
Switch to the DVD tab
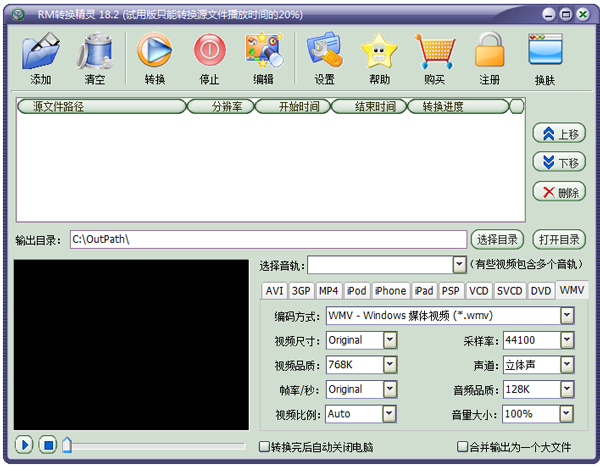point(541,291)
